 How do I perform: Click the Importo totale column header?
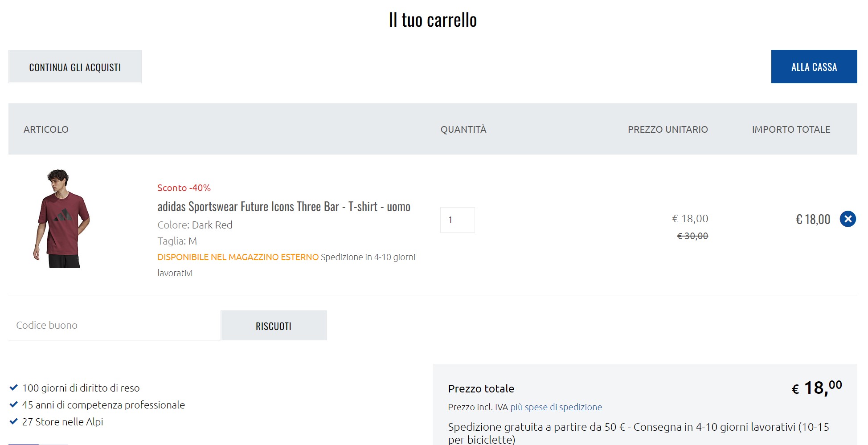coord(791,130)
